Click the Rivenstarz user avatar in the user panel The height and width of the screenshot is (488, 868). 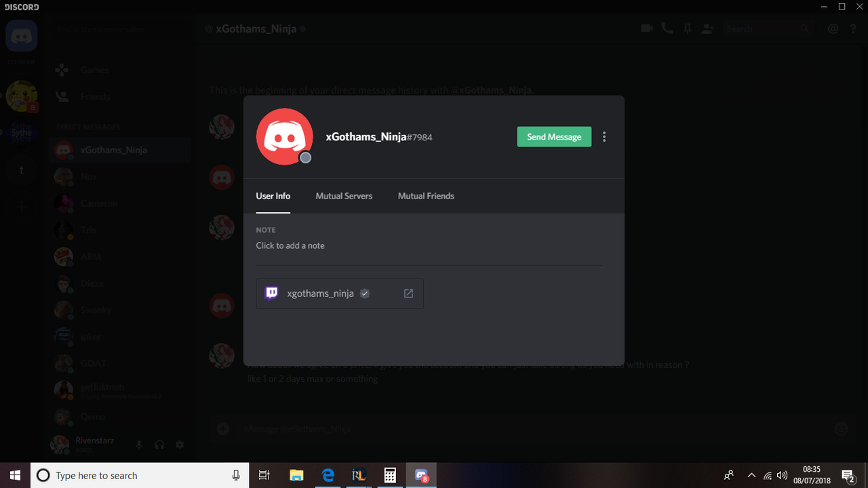[x=60, y=445]
